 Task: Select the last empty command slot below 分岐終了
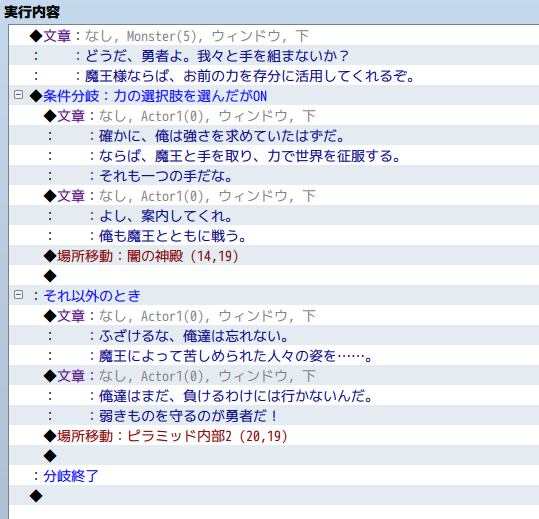[x=274, y=496]
